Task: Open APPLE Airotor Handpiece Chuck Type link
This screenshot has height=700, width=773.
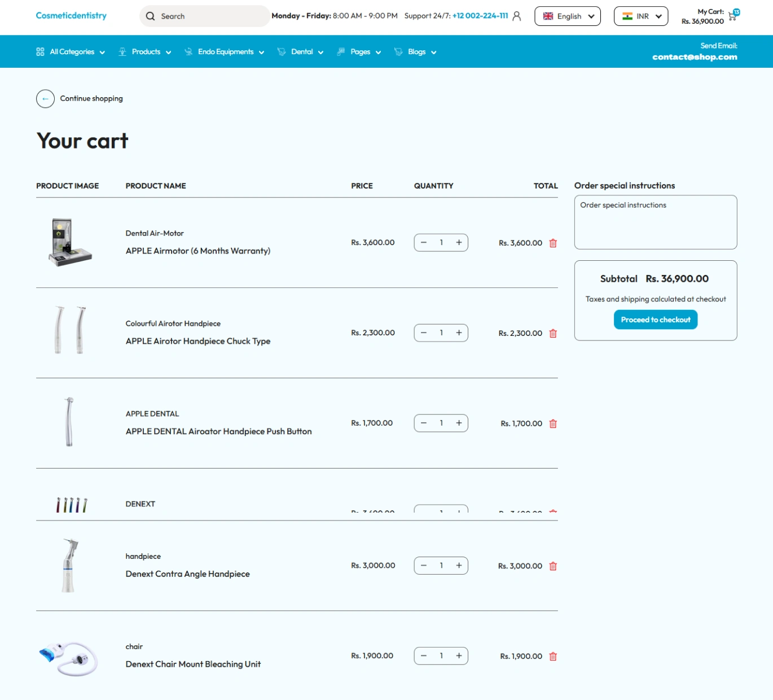Action: [x=198, y=342]
